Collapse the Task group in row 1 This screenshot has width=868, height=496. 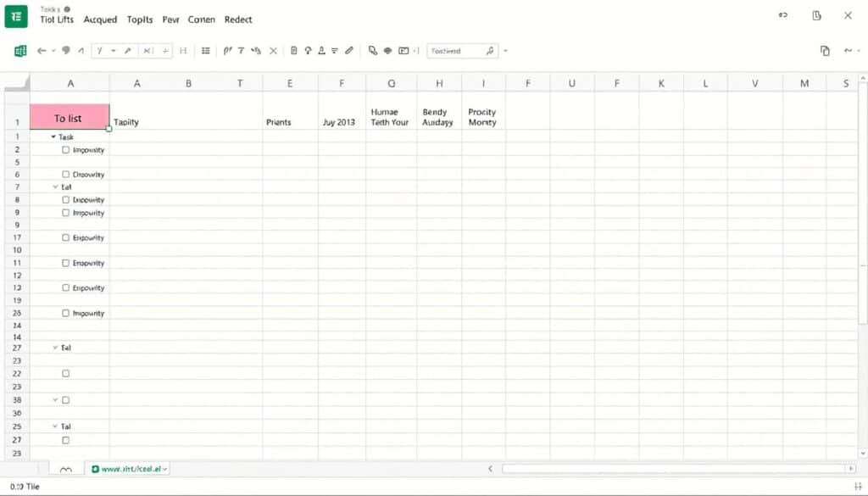[x=53, y=137]
